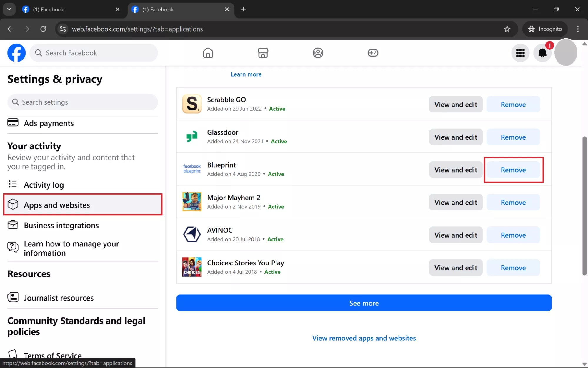Open the tab search dropdown arrow

click(9, 9)
